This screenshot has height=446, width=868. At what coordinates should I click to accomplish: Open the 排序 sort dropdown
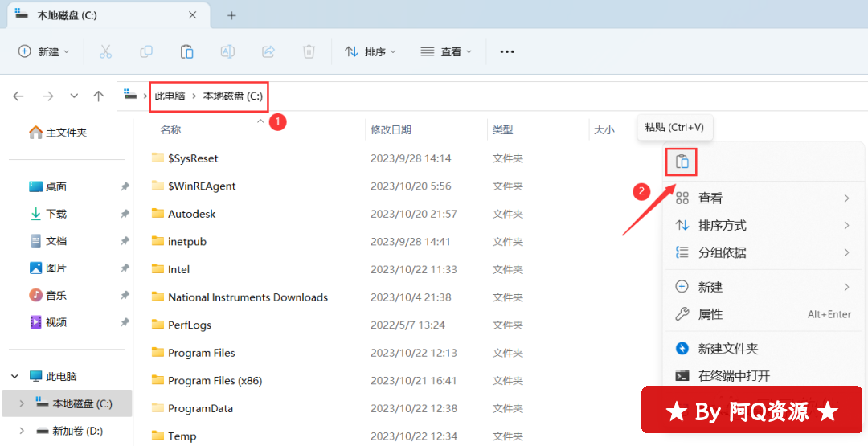click(x=371, y=51)
